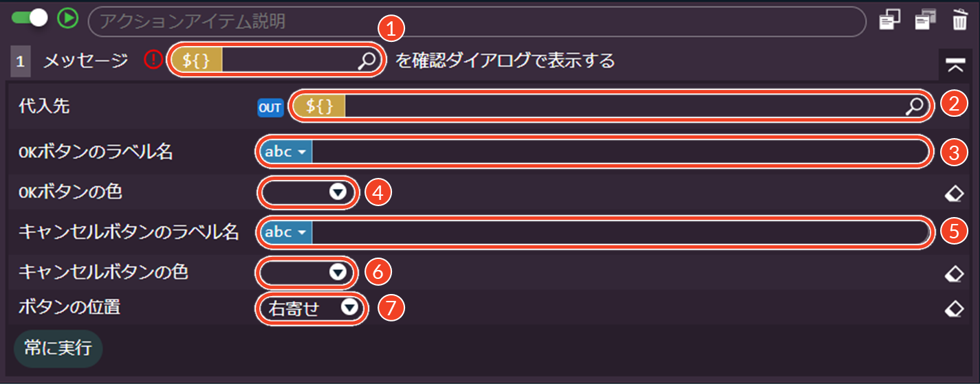Click the message field magnifier search icon
Viewport: 980px width, 384px height.
367,61
